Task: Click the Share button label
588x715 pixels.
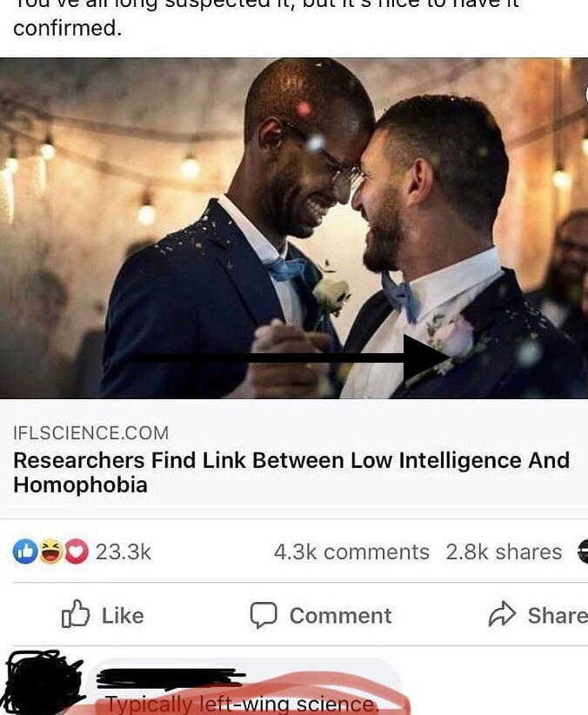Action: pyautogui.click(x=558, y=616)
